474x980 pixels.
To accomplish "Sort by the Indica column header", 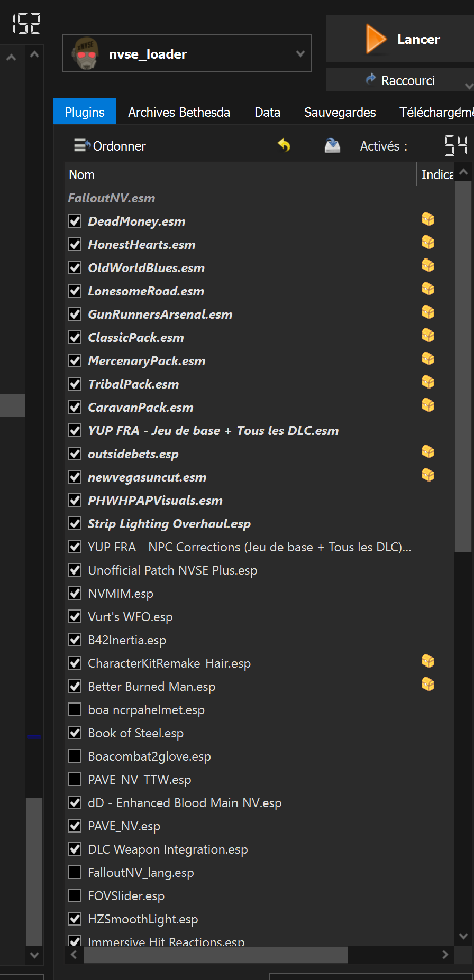I will 436,174.
